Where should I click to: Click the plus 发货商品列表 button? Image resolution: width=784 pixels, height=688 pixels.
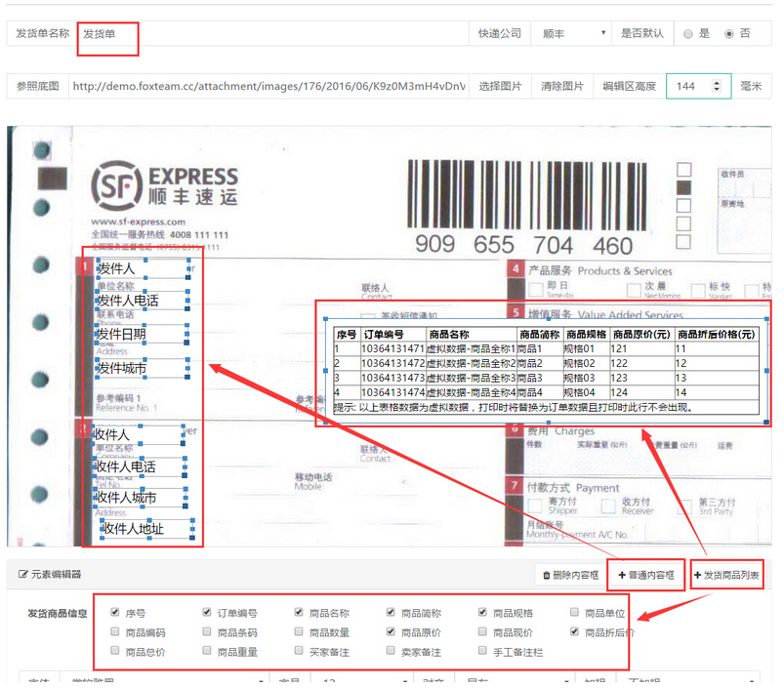[x=726, y=575]
